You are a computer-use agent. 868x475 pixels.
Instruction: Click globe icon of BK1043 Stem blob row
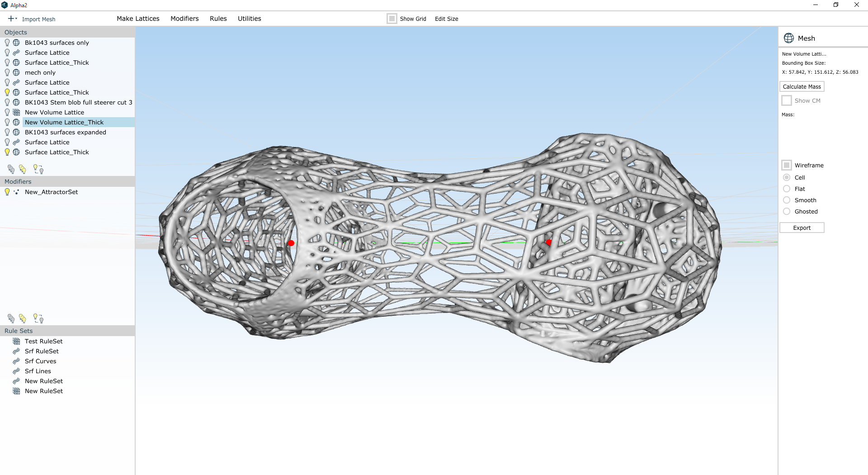tap(16, 102)
